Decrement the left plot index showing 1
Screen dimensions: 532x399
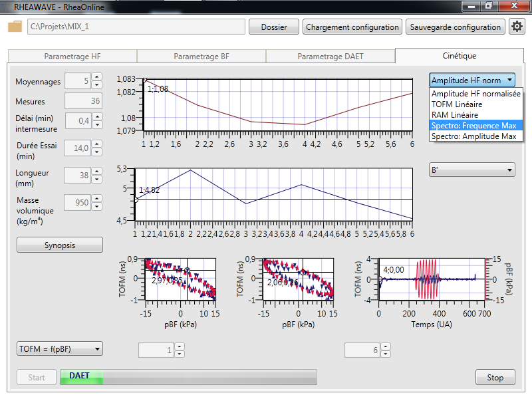pyautogui.click(x=180, y=354)
